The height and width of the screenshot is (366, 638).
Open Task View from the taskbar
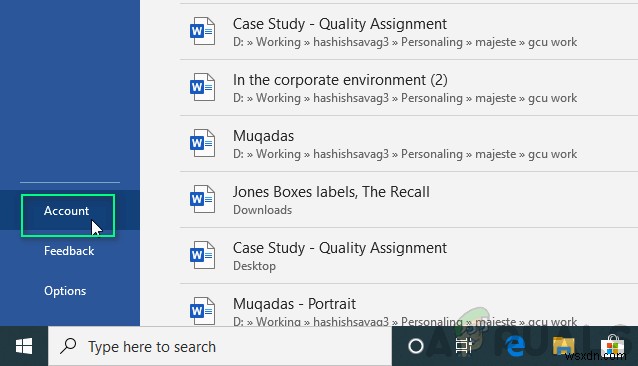463,346
